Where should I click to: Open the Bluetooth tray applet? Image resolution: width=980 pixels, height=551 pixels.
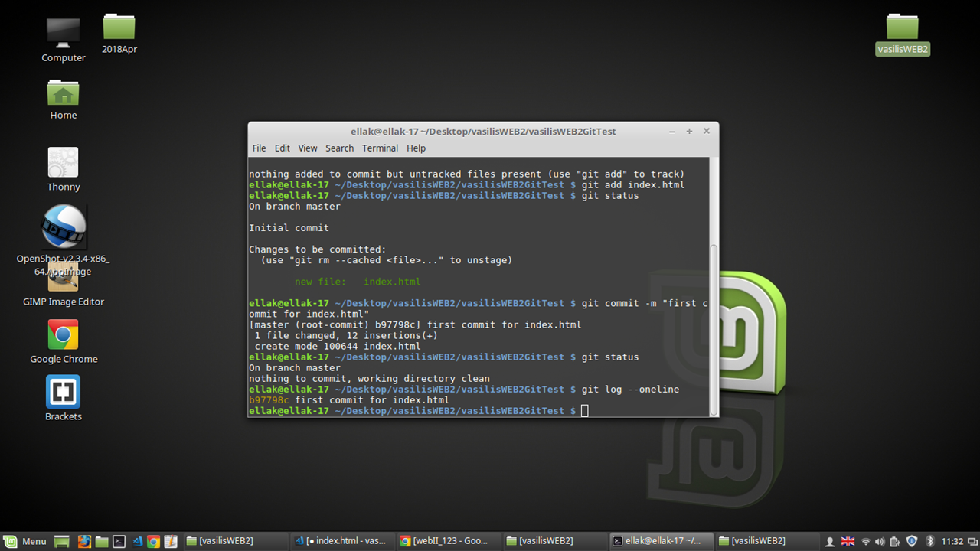(x=931, y=541)
